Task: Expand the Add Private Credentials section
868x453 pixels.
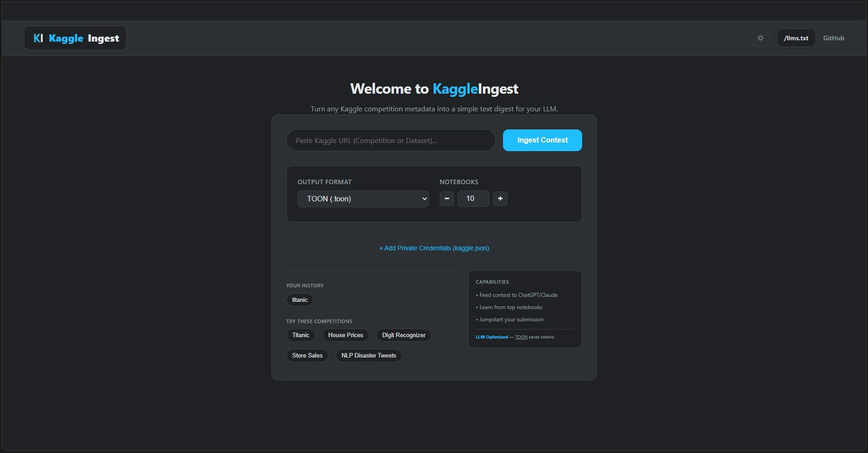Action: (434, 248)
